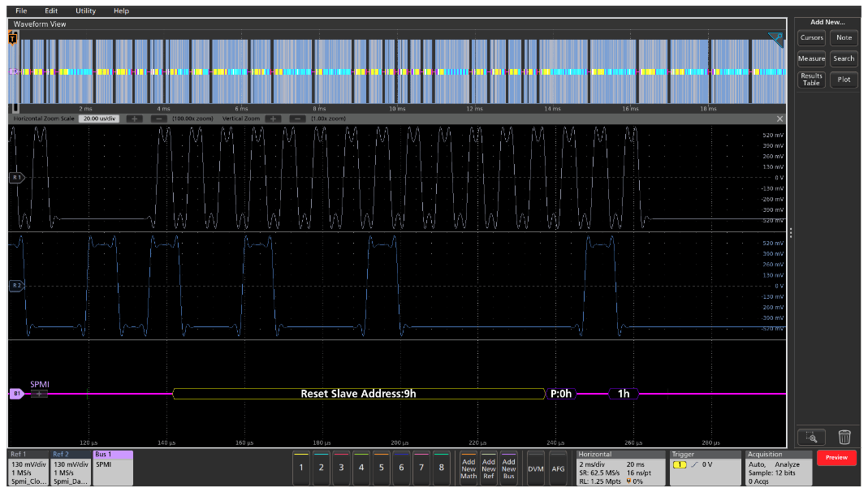Open the DVM digital voltmeter badge
The height and width of the screenshot is (492, 868).
point(535,467)
